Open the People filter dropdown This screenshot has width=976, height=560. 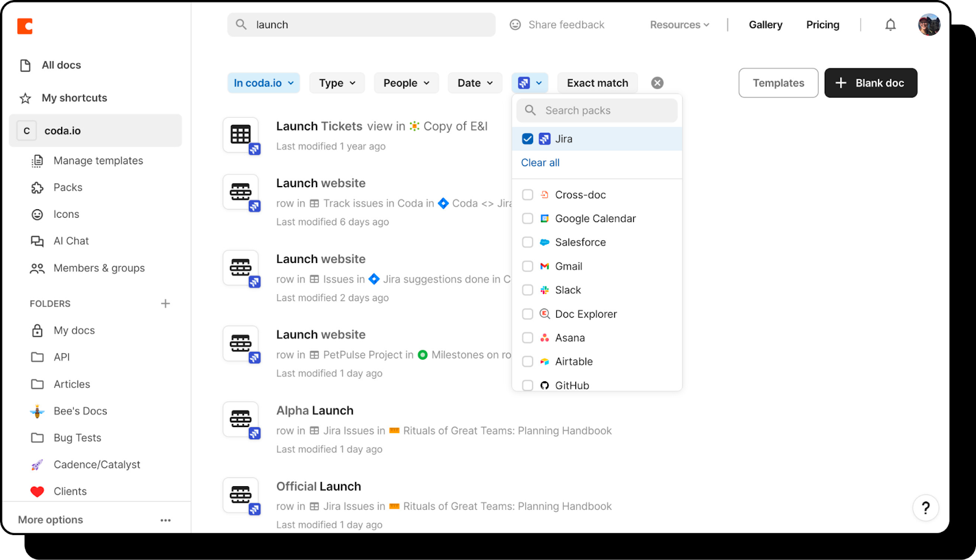[x=406, y=83]
